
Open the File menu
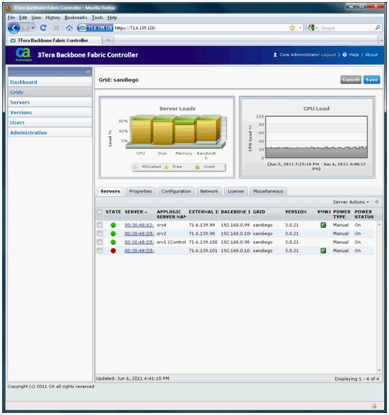pos(11,18)
